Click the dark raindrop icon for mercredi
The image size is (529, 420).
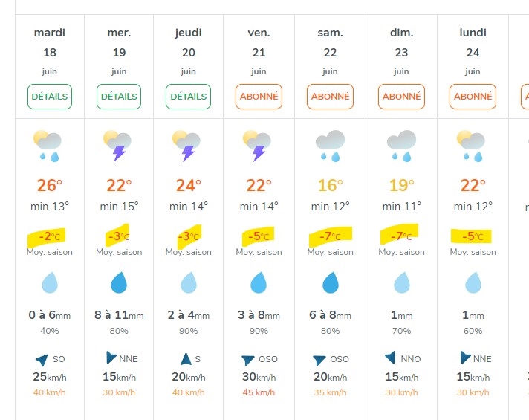pos(119,282)
